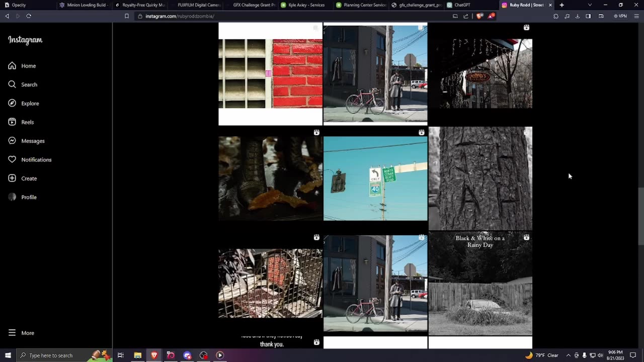Switch to the Planning Center Services tab
Screen dimensions: 644x362
pos(361,5)
